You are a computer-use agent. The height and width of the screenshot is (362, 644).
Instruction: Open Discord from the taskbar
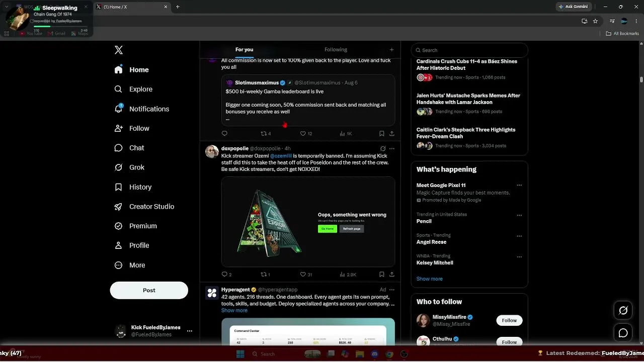pyautogui.click(x=374, y=354)
